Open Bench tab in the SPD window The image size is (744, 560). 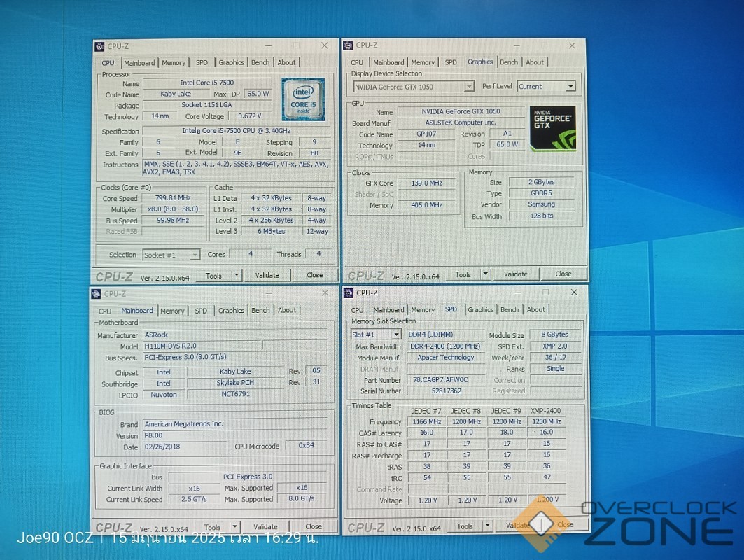point(510,309)
